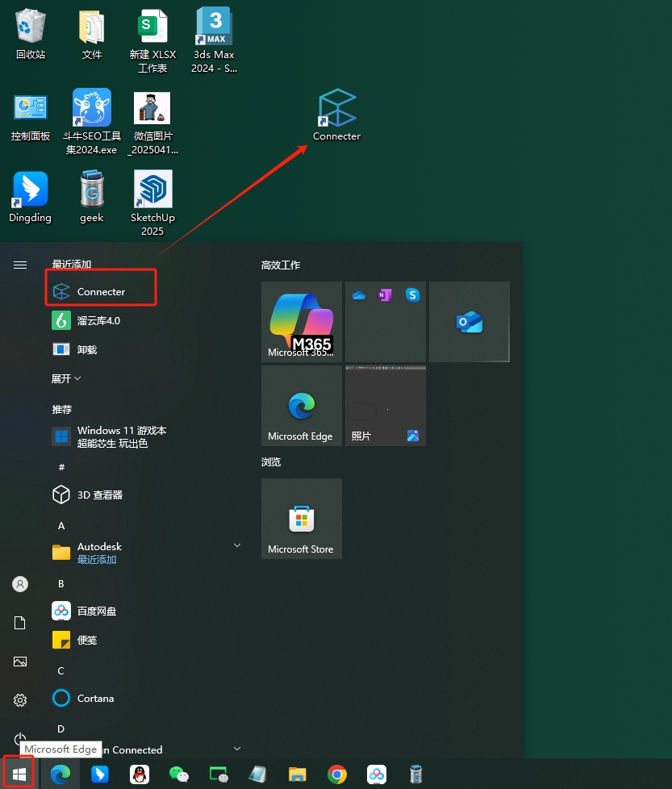Launch the Connecter desktop shortcut
672x789 pixels.
pyautogui.click(x=336, y=115)
